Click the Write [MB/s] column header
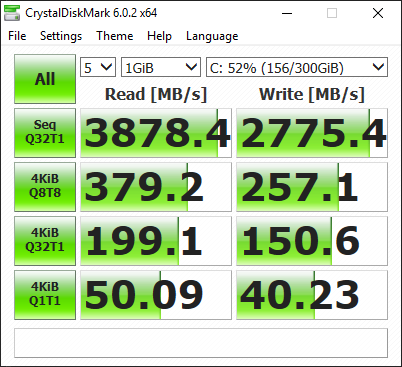402x367 pixels. 312,94
